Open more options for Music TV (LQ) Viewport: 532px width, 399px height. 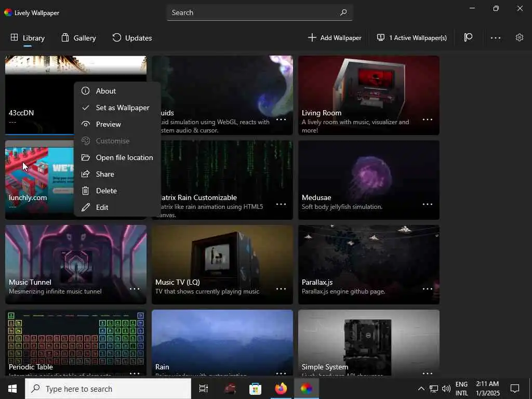point(281,289)
